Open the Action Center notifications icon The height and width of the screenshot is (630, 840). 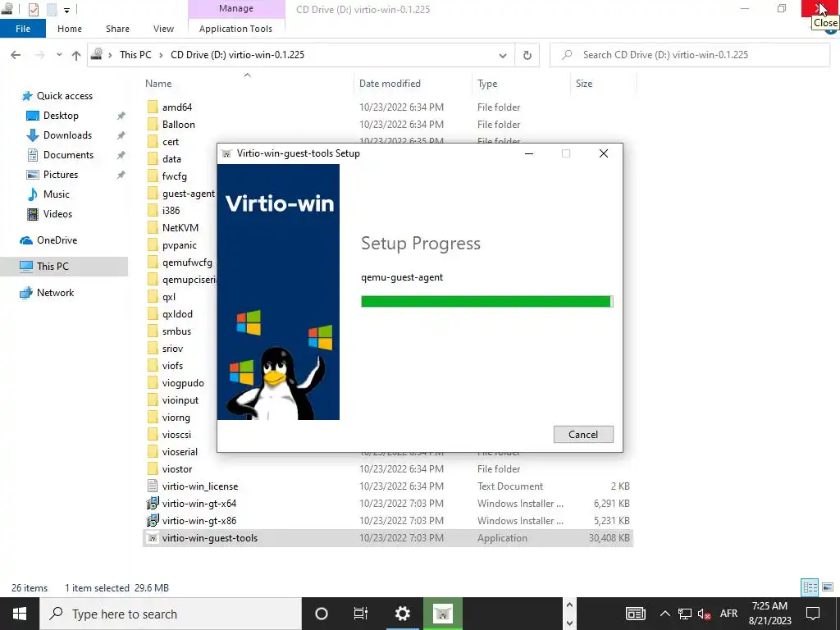(x=813, y=614)
